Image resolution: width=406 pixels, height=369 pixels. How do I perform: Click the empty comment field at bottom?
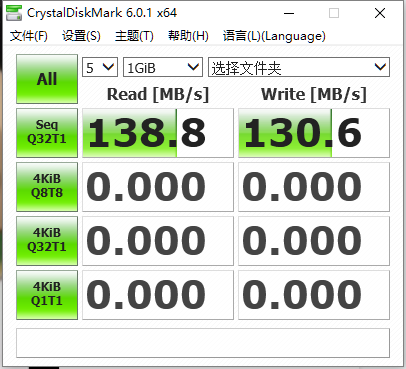coord(203,343)
